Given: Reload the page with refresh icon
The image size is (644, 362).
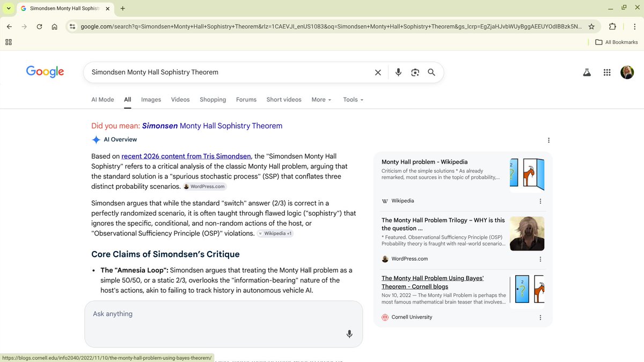Looking at the screenshot, I should tap(39, 26).
